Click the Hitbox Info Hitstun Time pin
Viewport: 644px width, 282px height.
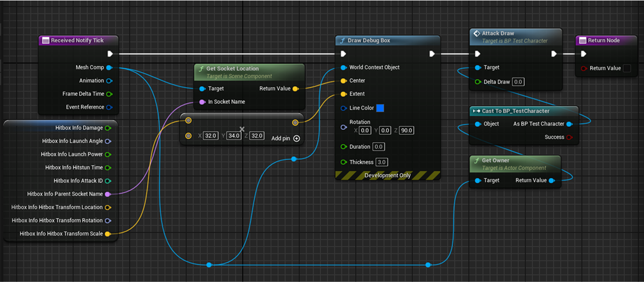tap(108, 167)
